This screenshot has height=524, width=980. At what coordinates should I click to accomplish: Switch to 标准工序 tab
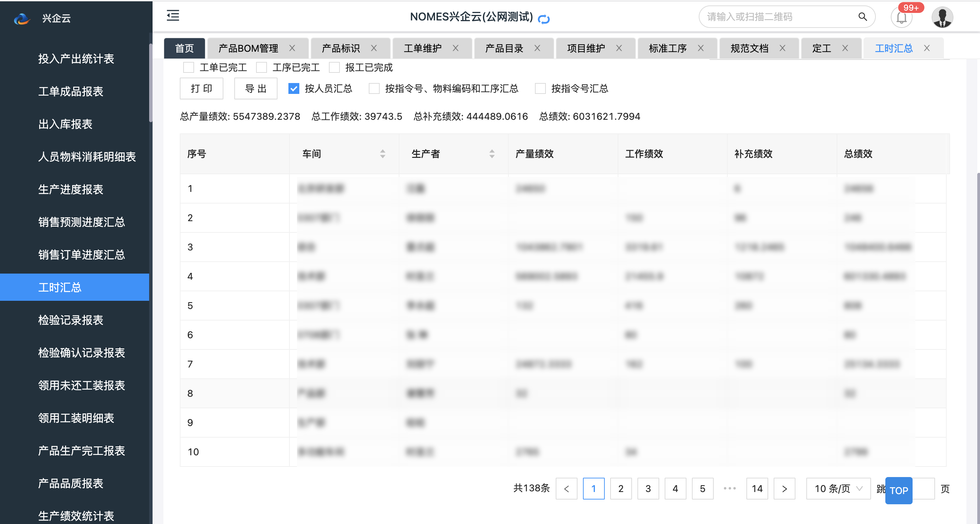(667, 48)
